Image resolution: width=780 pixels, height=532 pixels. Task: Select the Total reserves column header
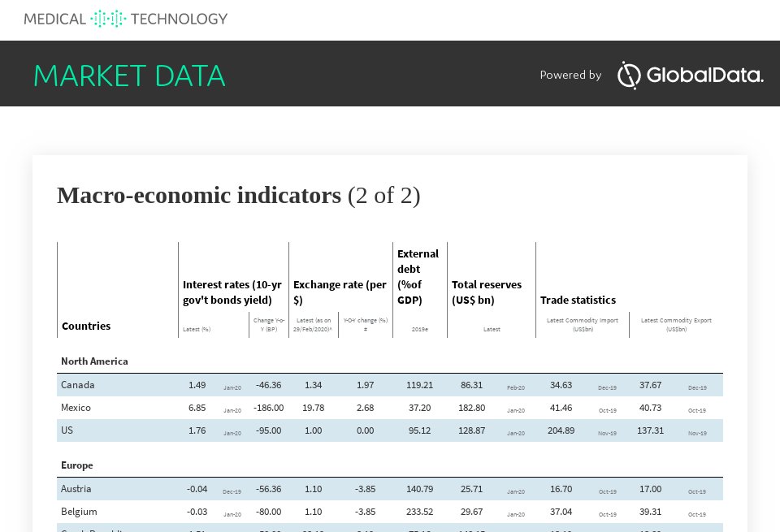pos(487,292)
